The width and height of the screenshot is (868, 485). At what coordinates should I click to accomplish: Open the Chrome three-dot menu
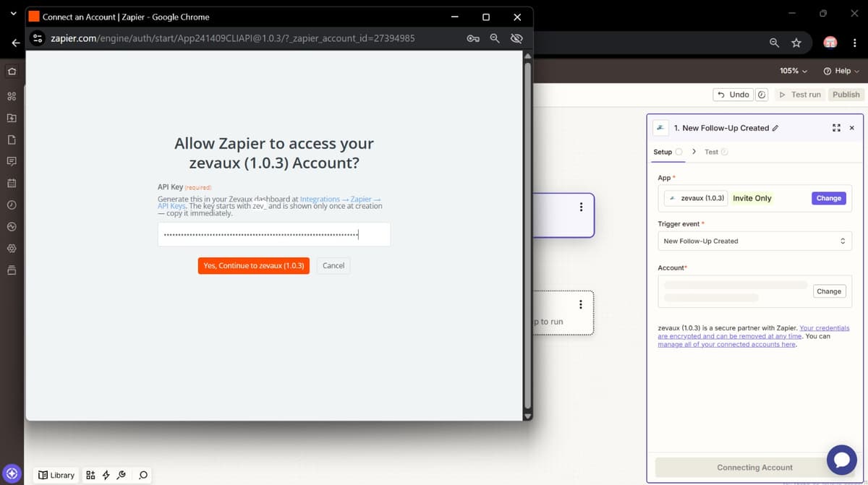854,43
